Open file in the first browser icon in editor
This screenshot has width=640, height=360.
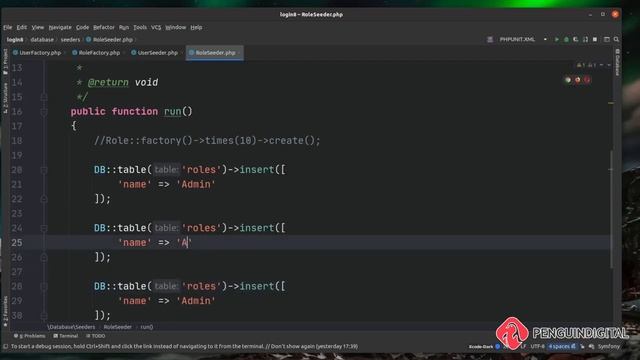(568, 80)
